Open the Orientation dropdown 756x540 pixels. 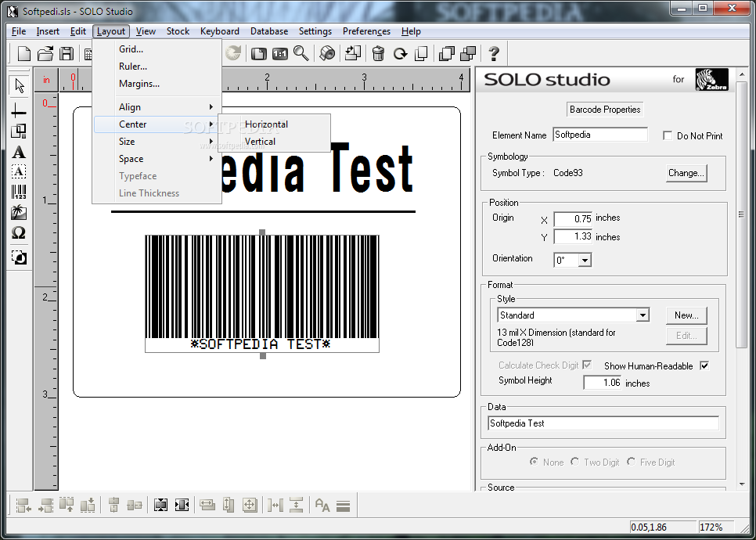click(x=585, y=261)
